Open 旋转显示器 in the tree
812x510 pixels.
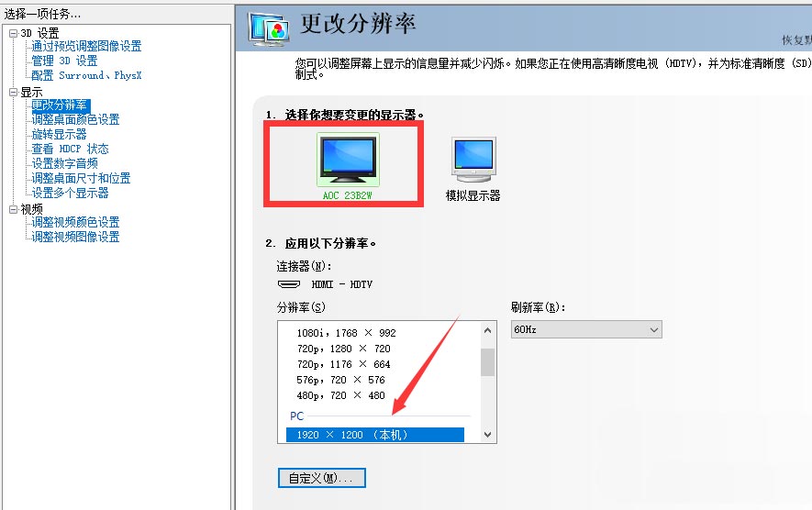click(59, 135)
